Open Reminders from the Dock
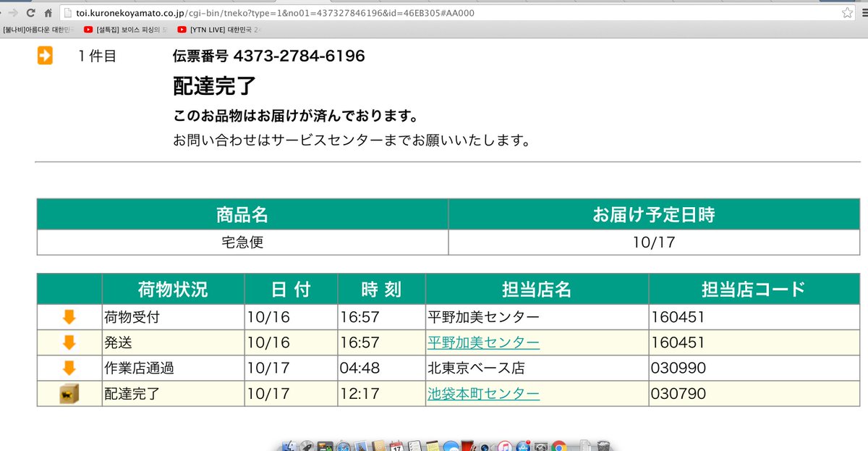The width and height of the screenshot is (868, 451). [x=414, y=444]
